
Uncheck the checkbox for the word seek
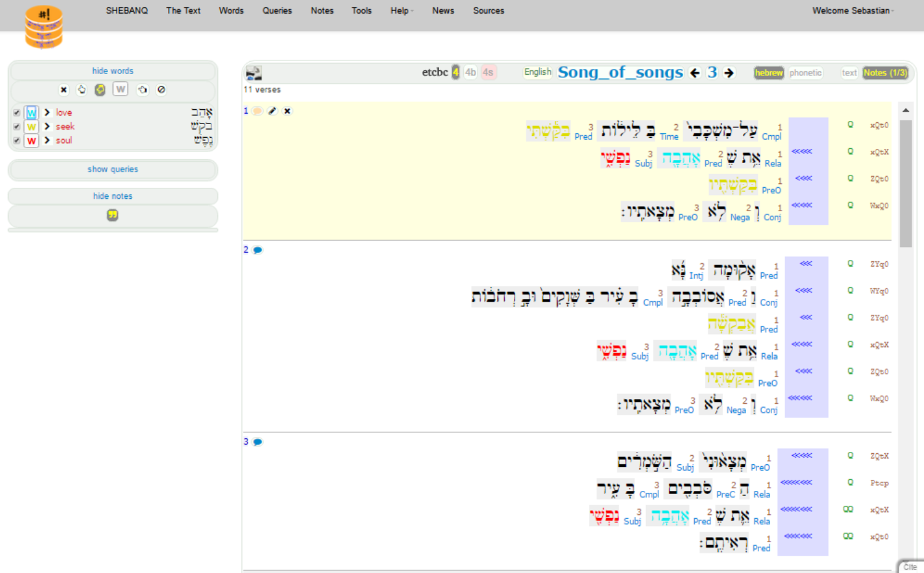coord(17,127)
